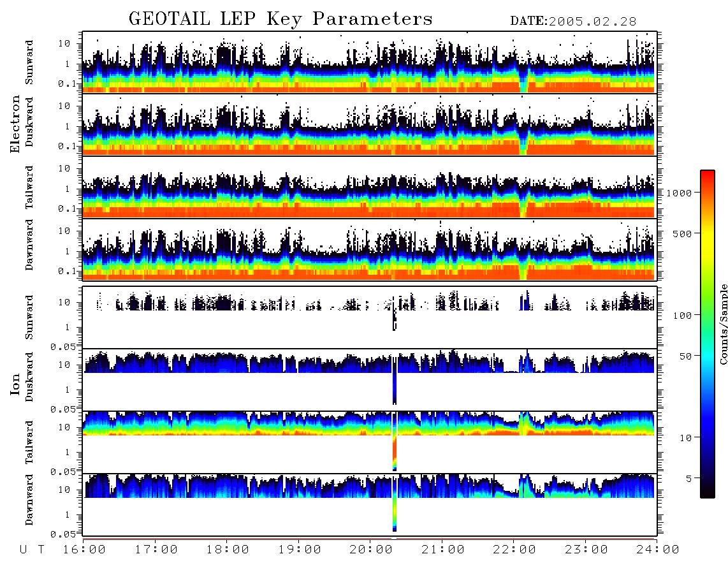The image size is (728, 561).
Task: Click the GEOTAIL LEP Key Parameters title
Action: (280, 19)
